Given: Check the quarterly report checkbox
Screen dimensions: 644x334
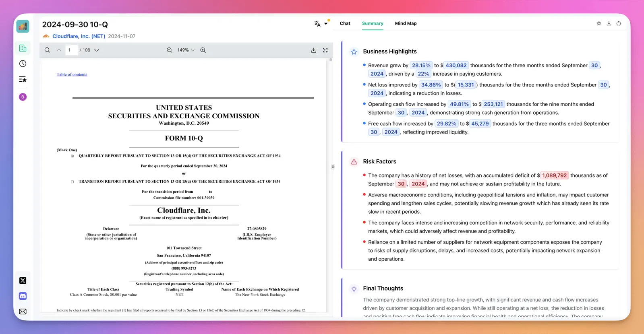Looking at the screenshot, I should point(72,156).
